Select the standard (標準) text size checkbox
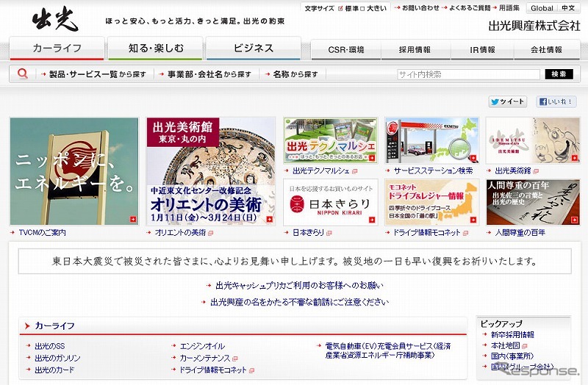Image resolution: width=588 pixels, height=385 pixels. [340, 8]
